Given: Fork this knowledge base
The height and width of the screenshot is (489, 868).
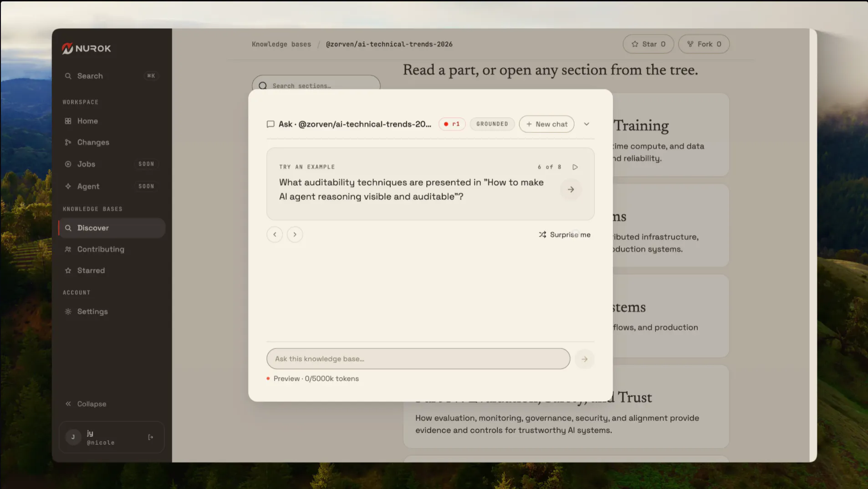Looking at the screenshot, I should point(704,44).
